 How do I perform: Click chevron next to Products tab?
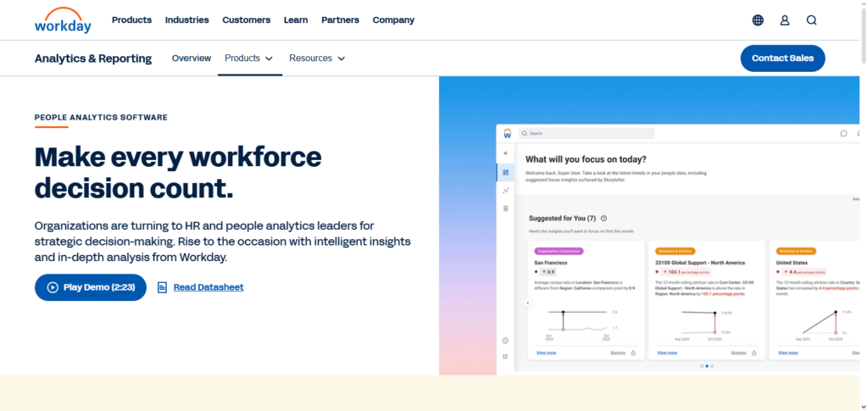pos(269,58)
